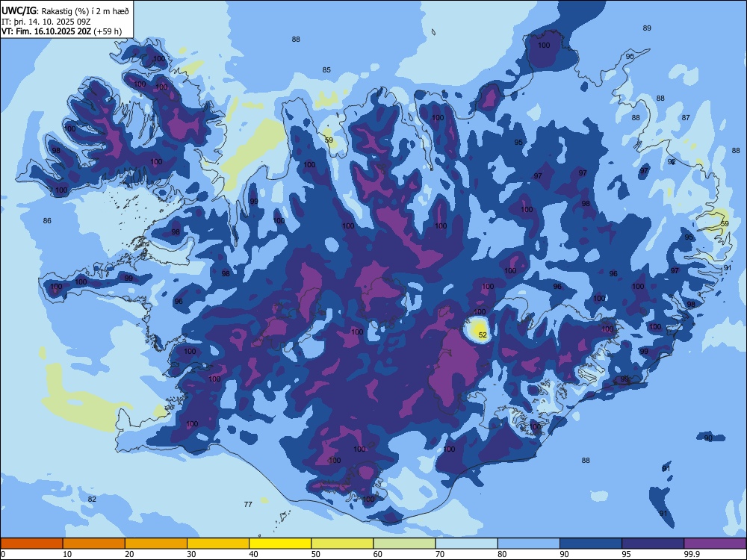Click the legend tick label 30
Screen dimensions: 747x560
[191, 554]
